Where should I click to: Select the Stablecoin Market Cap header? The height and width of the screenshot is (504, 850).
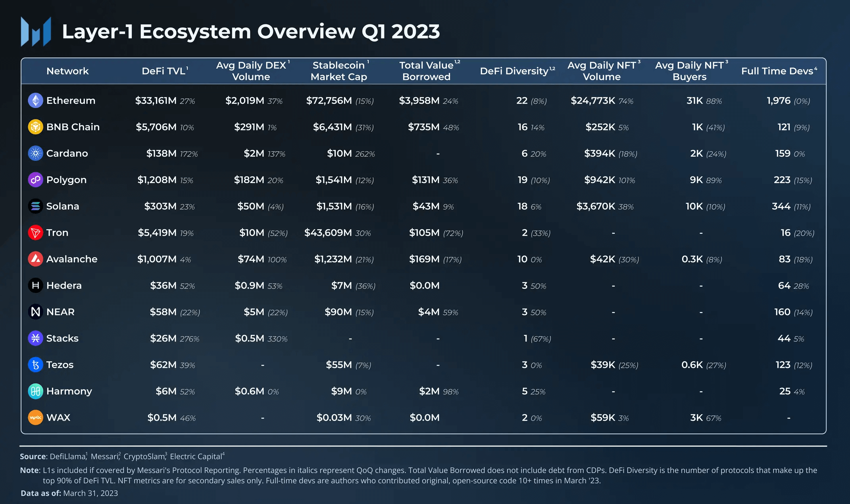pyautogui.click(x=340, y=71)
